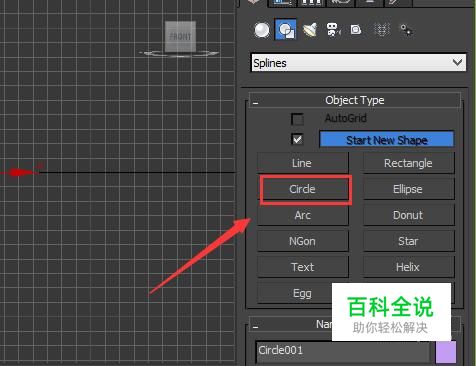
Task: Enable the AutoGrid checkbox
Action: pyautogui.click(x=297, y=119)
